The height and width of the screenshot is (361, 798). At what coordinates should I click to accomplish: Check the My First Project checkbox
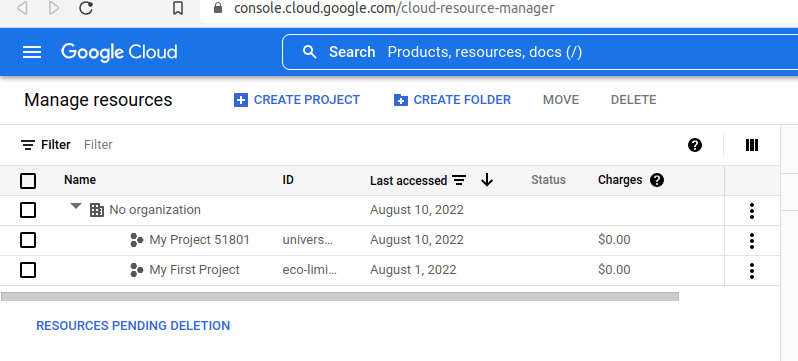click(28, 270)
